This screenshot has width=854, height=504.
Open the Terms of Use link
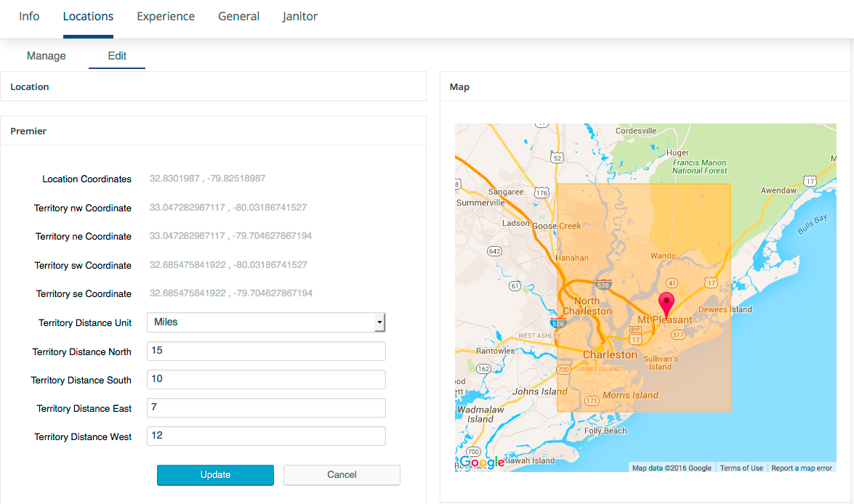tap(741, 468)
